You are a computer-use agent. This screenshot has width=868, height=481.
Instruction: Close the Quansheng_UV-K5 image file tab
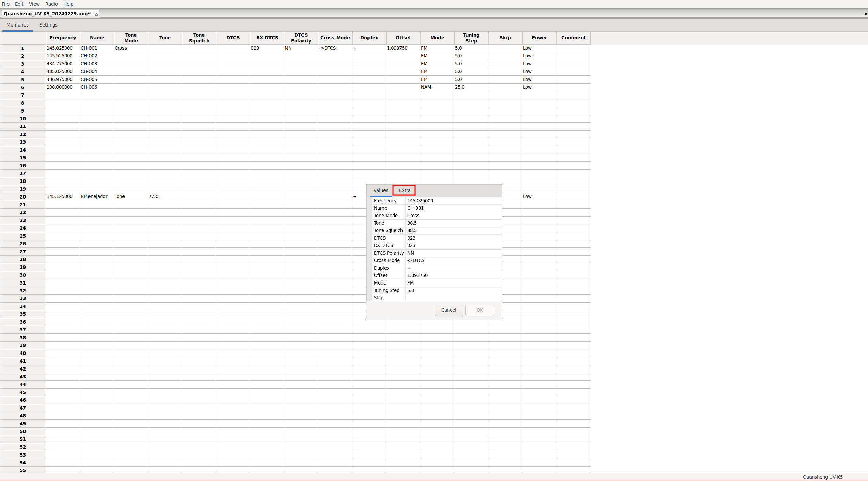click(x=96, y=14)
